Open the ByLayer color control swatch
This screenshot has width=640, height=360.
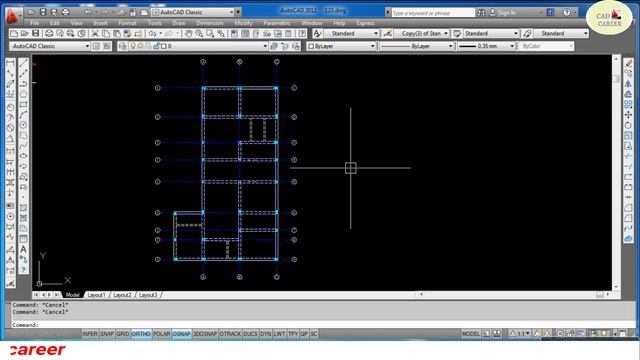click(x=341, y=46)
